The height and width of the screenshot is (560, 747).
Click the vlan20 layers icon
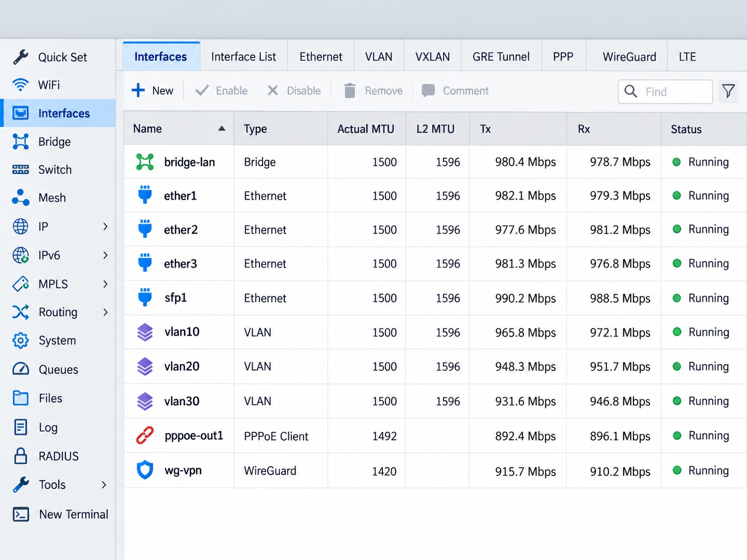pos(145,367)
